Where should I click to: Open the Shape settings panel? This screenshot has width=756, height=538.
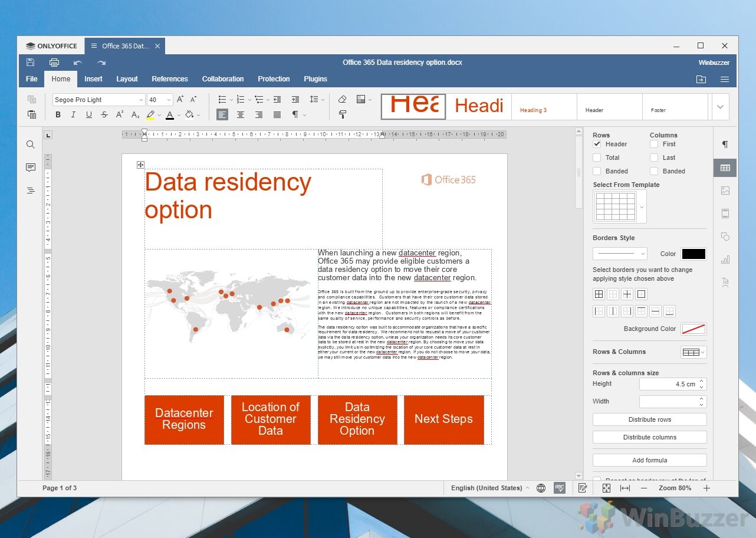(725, 237)
